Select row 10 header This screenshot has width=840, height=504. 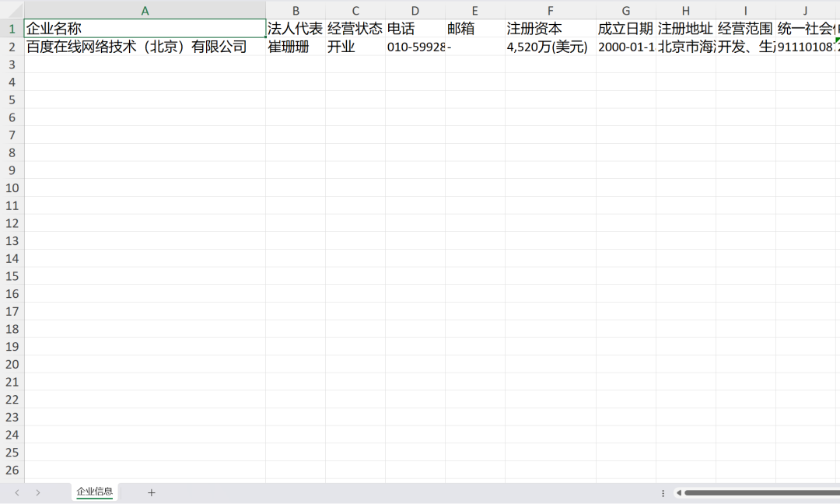[x=12, y=188]
